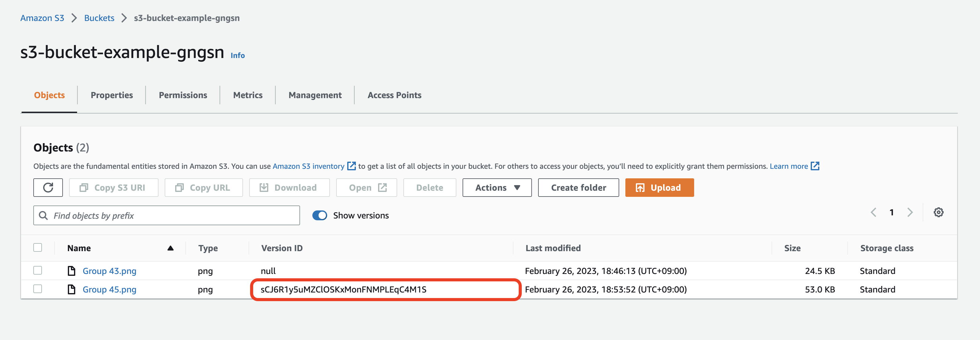Image resolution: width=980 pixels, height=340 pixels.
Task: Click s3-bucket-example-gngsn in the breadcrumb
Action: (187, 18)
